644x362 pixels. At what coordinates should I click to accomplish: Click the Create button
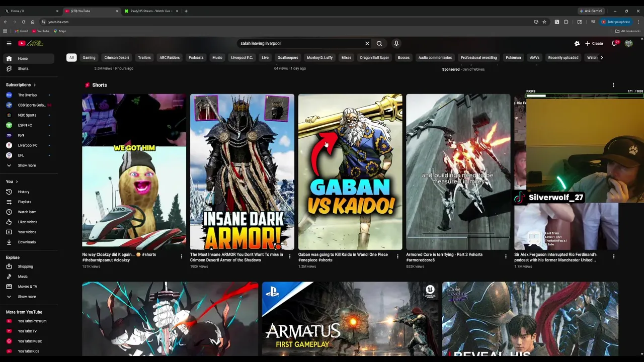pyautogui.click(x=594, y=43)
